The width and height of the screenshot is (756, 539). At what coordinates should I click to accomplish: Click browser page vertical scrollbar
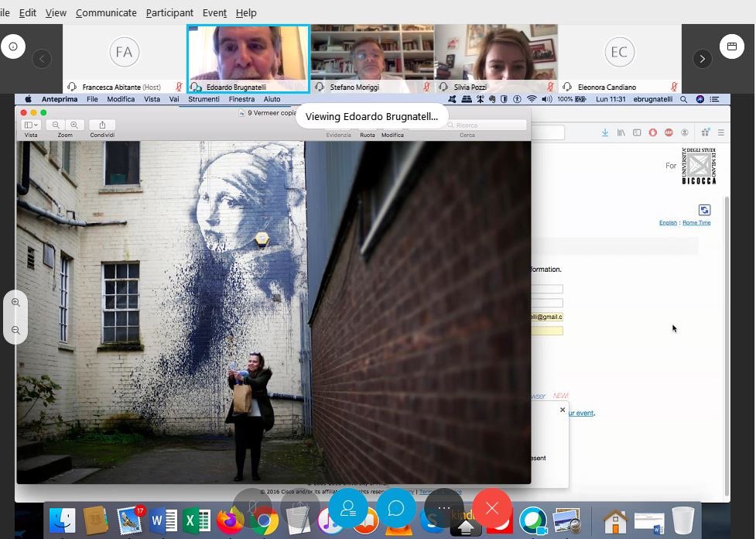click(727, 346)
